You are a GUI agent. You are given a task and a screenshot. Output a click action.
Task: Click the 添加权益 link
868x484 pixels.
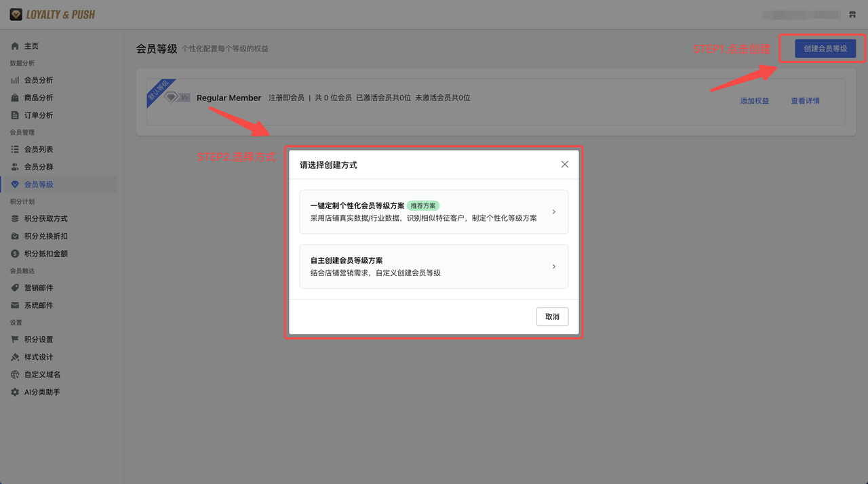click(754, 101)
